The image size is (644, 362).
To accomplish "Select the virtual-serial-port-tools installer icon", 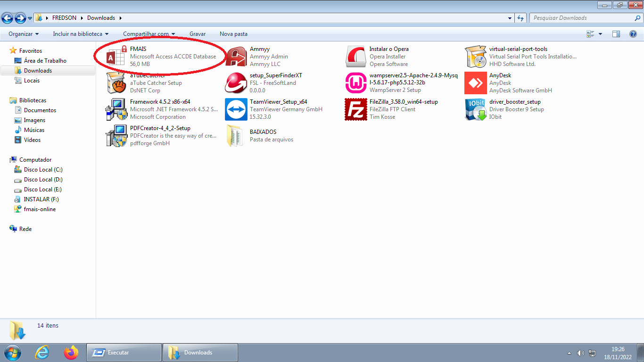I will (x=475, y=57).
